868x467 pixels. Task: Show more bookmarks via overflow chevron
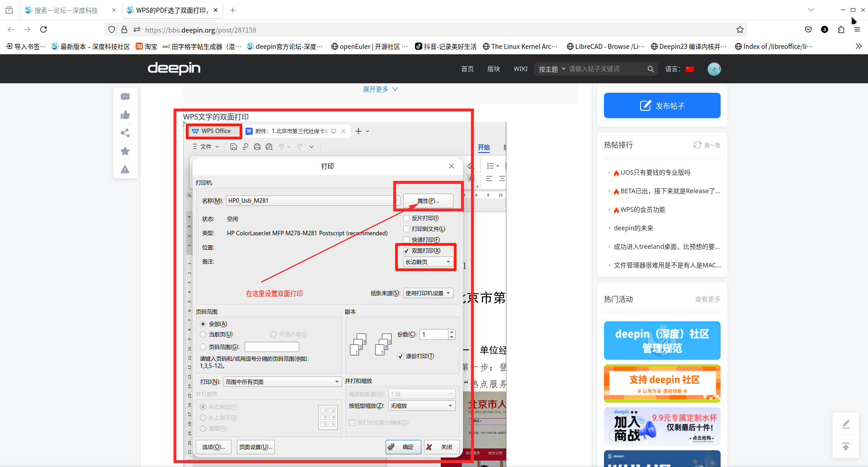(859, 46)
